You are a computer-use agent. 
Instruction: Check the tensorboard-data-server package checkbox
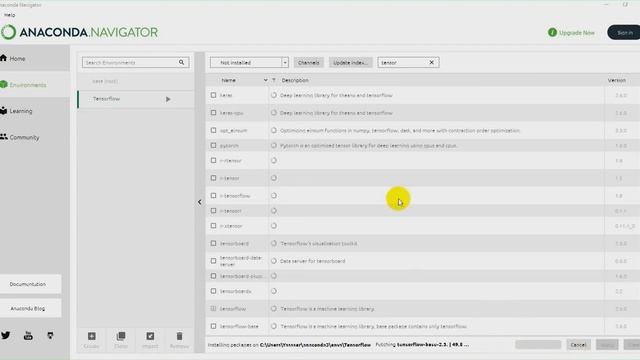(213, 261)
